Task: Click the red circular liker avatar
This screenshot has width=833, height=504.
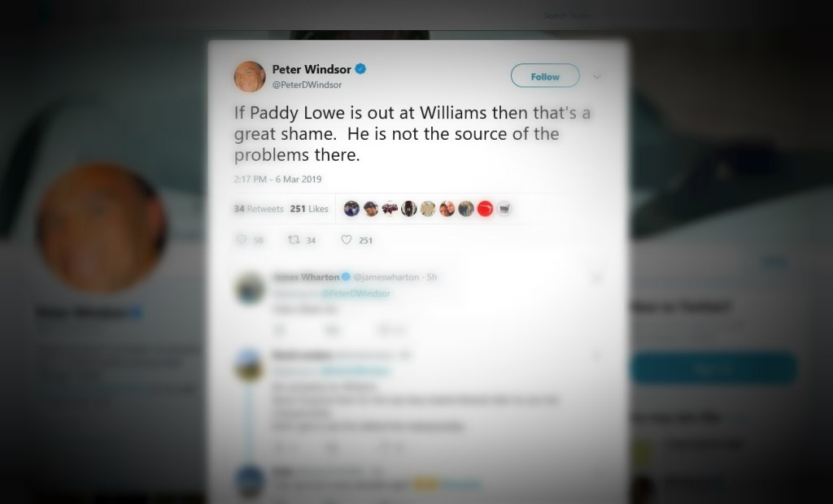Action: click(x=485, y=209)
